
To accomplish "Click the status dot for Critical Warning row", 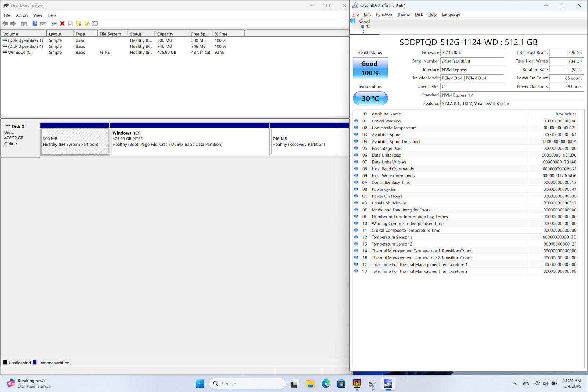I will (356, 121).
